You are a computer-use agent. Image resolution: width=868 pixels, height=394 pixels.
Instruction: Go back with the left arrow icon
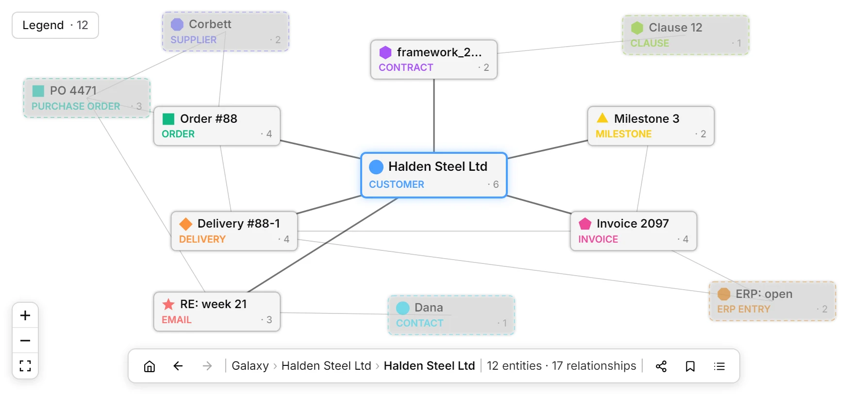pos(178,366)
